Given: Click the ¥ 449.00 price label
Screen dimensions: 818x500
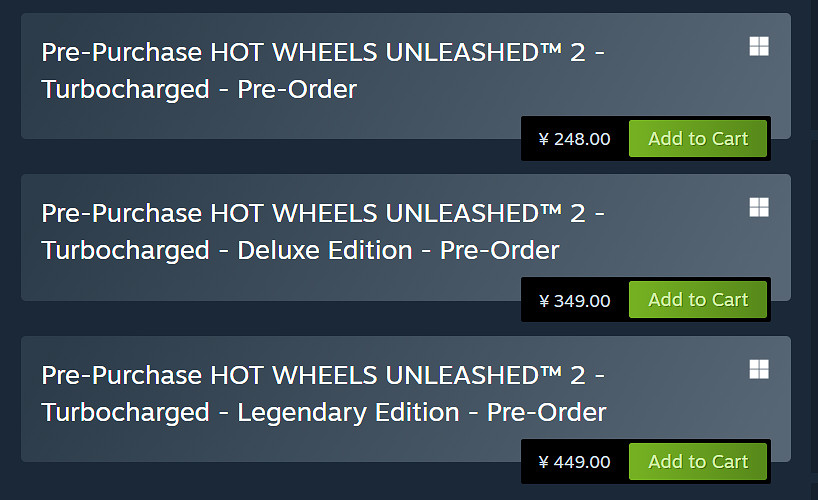Looking at the screenshot, I should click(575, 462).
